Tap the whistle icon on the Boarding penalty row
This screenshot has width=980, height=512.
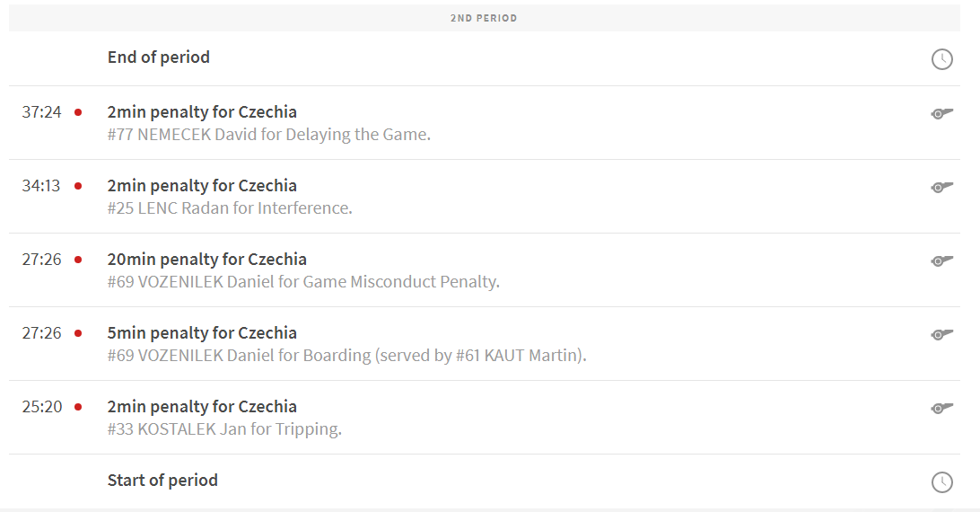(941, 334)
